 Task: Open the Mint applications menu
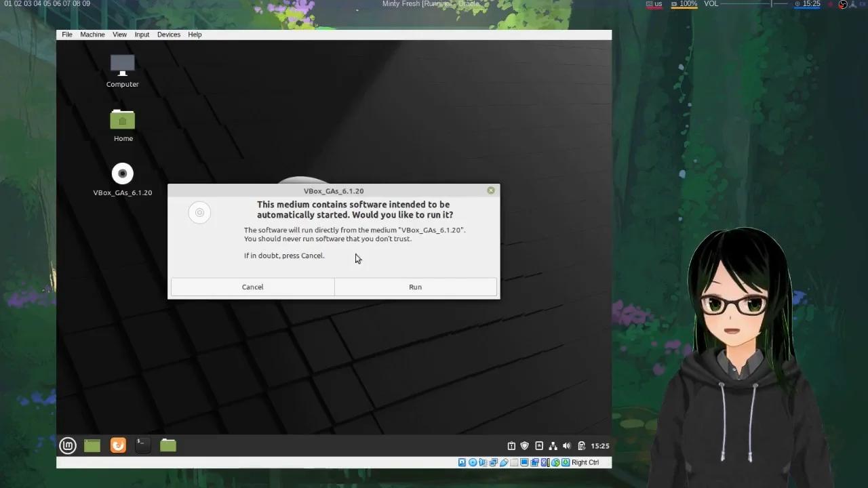[x=68, y=445]
